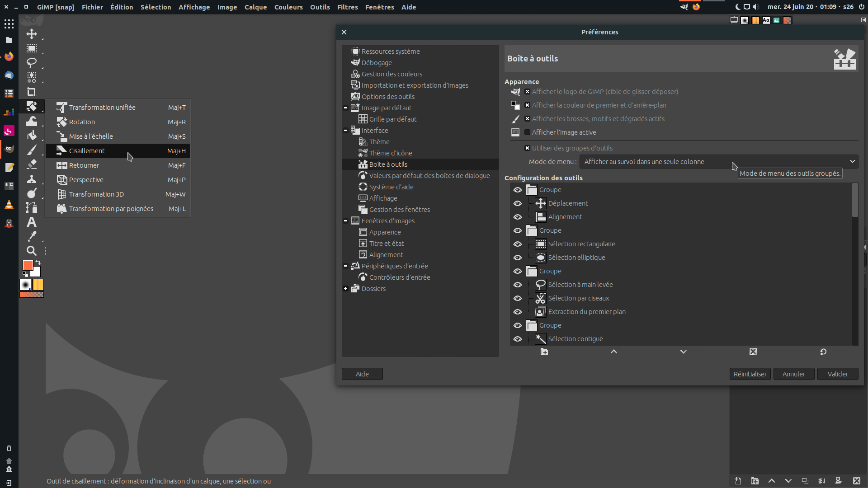The image size is (868, 488).
Task: Choose Cisaillement from transform tools menu
Action: pyautogui.click(x=118, y=151)
